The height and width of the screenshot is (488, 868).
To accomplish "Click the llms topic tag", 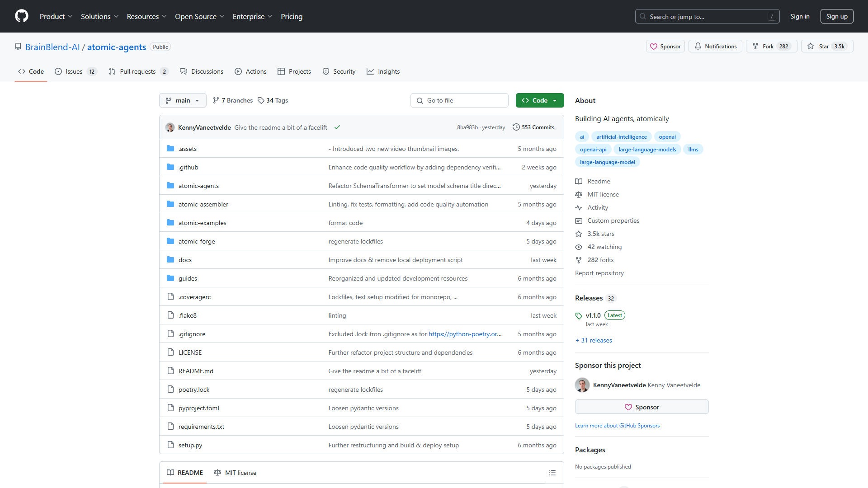I will point(693,150).
